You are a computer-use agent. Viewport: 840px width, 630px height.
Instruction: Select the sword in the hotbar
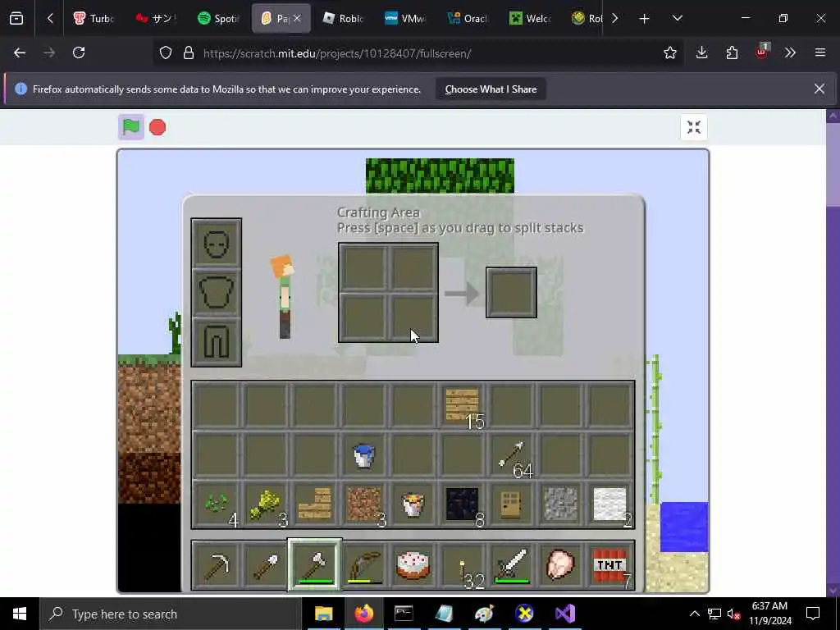(512, 566)
